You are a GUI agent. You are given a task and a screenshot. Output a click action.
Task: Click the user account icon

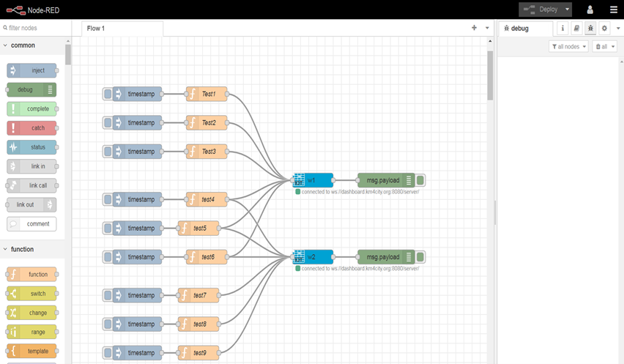(x=590, y=10)
